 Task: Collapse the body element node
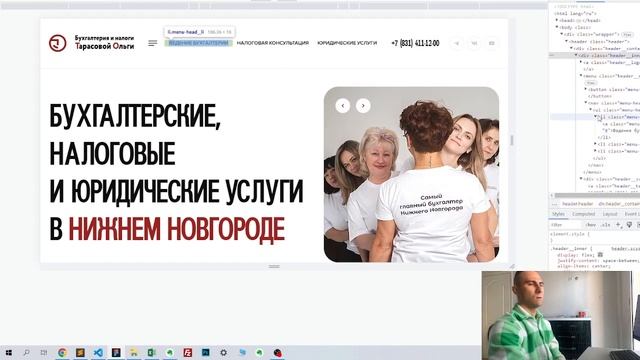click(557, 27)
